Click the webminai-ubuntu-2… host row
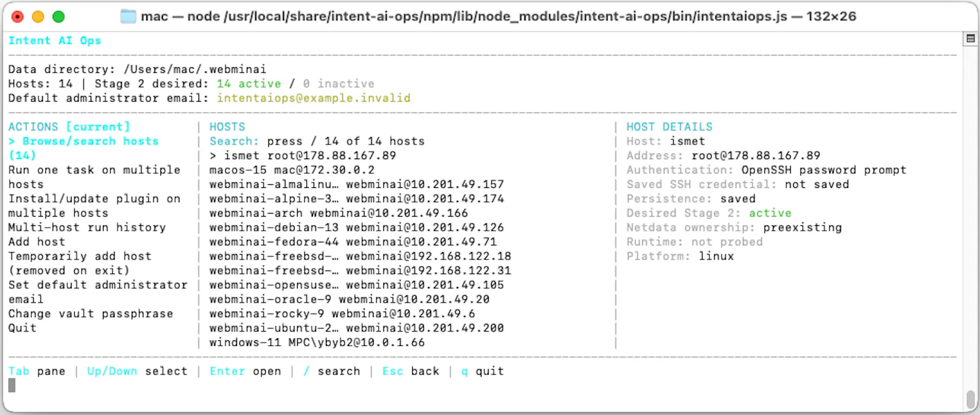The width and height of the screenshot is (980, 415). [356, 328]
